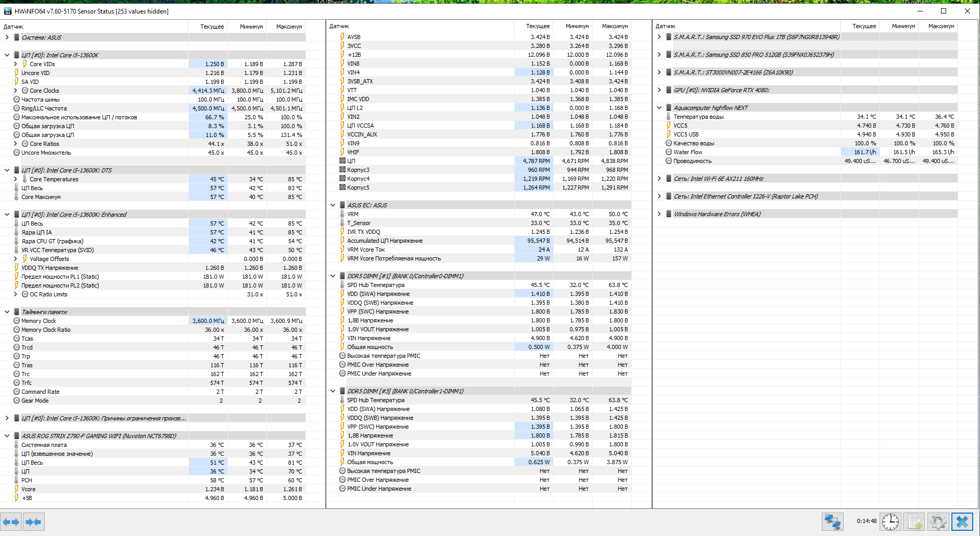
Task: Click the thermometer icon beside VRM
Action: (x=342, y=214)
